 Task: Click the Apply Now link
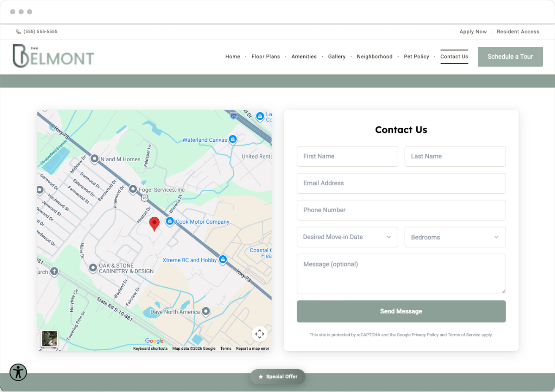tap(473, 32)
